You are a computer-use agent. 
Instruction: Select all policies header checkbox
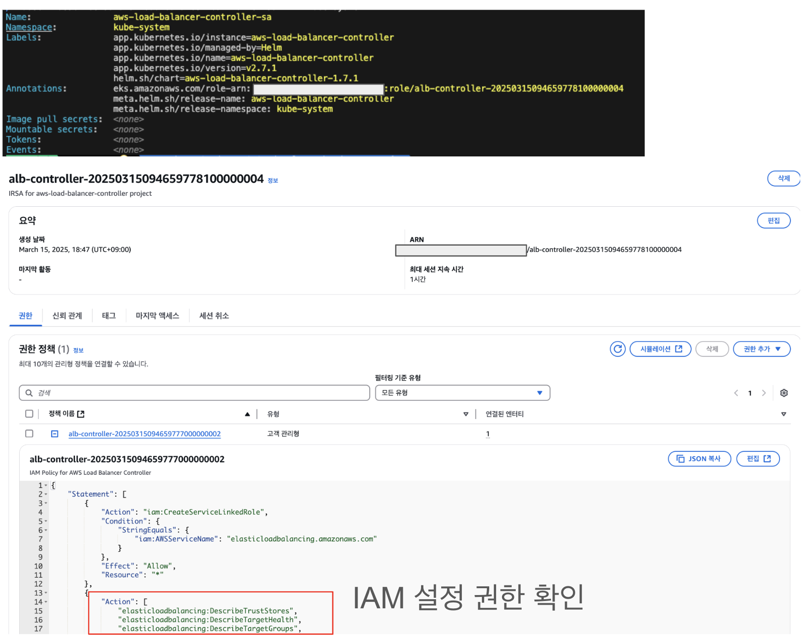(x=29, y=413)
